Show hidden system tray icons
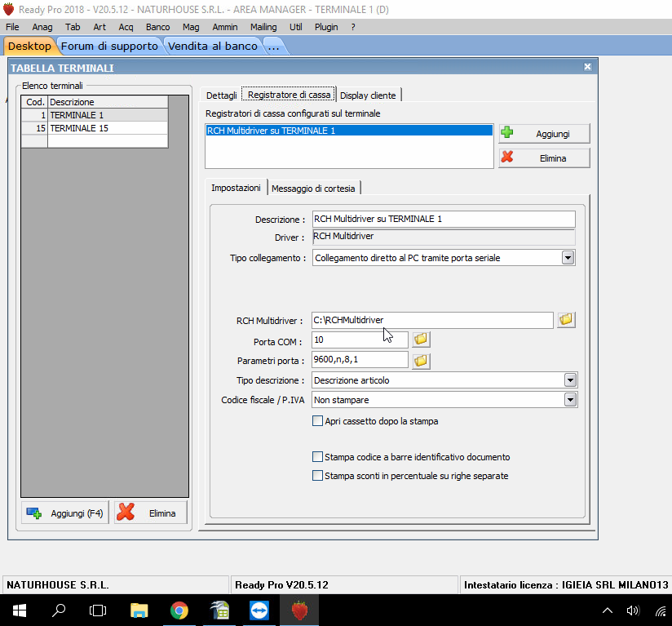The height and width of the screenshot is (626, 672). tap(608, 610)
